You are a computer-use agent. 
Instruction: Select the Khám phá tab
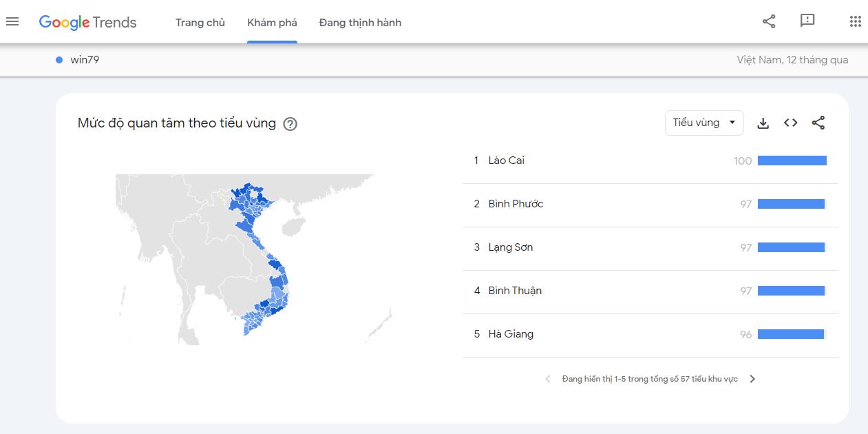point(272,23)
